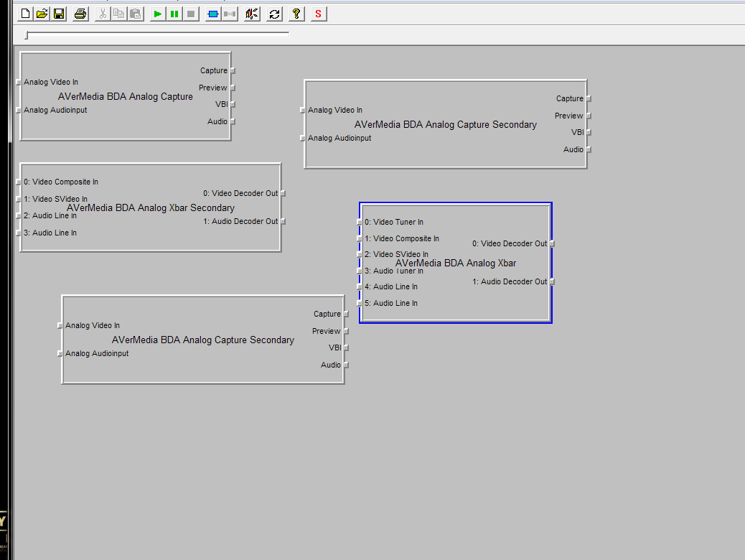Play the graph with green arrow
The width and height of the screenshot is (745, 560).
[157, 14]
